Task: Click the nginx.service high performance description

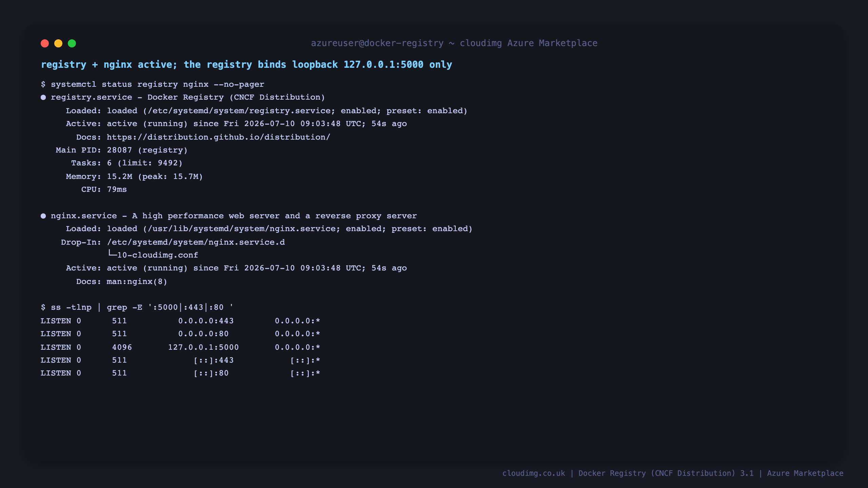Action: tap(234, 216)
